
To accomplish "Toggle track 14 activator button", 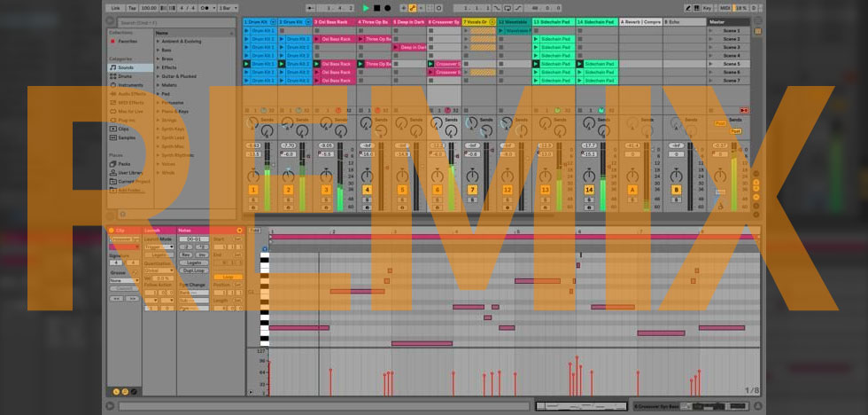I will (x=589, y=190).
